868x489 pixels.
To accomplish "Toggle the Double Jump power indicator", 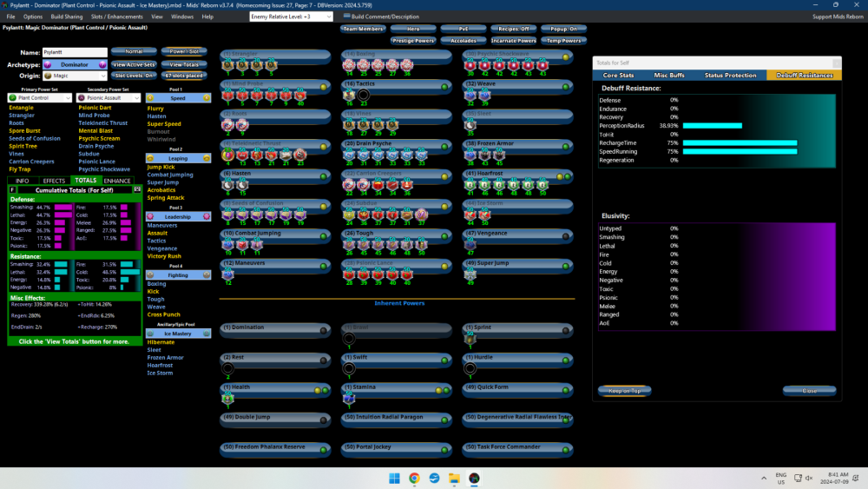I will 323,420.
